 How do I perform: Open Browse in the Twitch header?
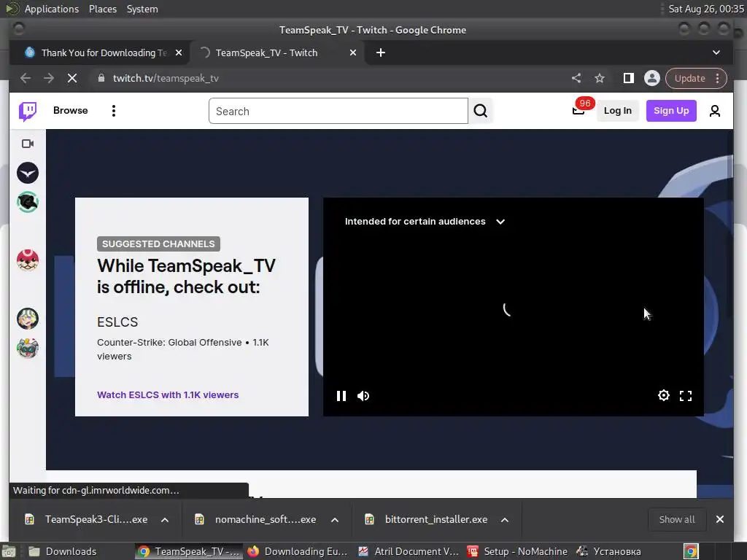(x=71, y=111)
